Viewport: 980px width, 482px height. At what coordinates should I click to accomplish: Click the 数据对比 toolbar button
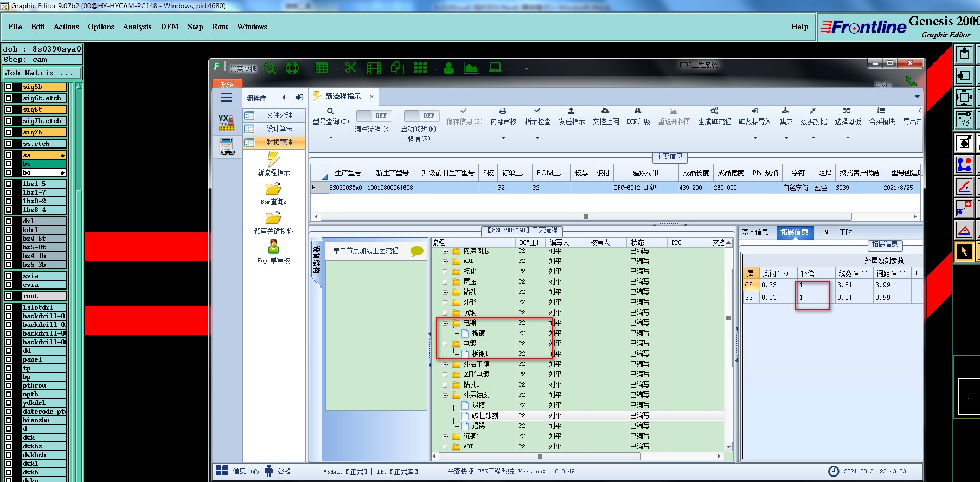(x=814, y=117)
